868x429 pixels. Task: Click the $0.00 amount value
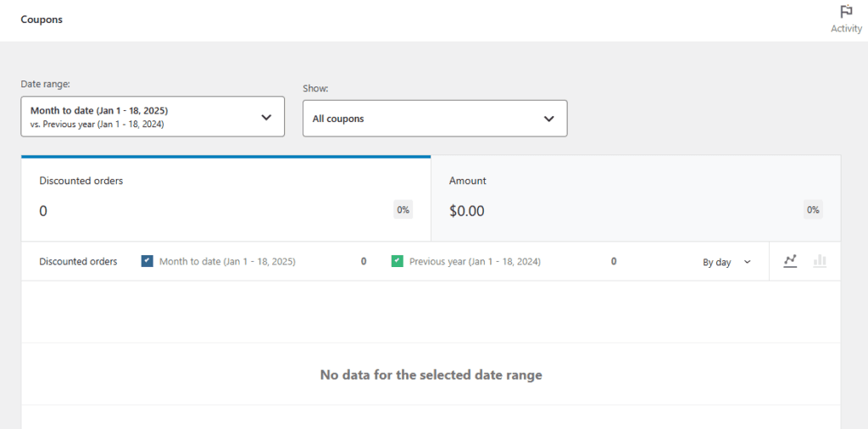[x=467, y=211]
